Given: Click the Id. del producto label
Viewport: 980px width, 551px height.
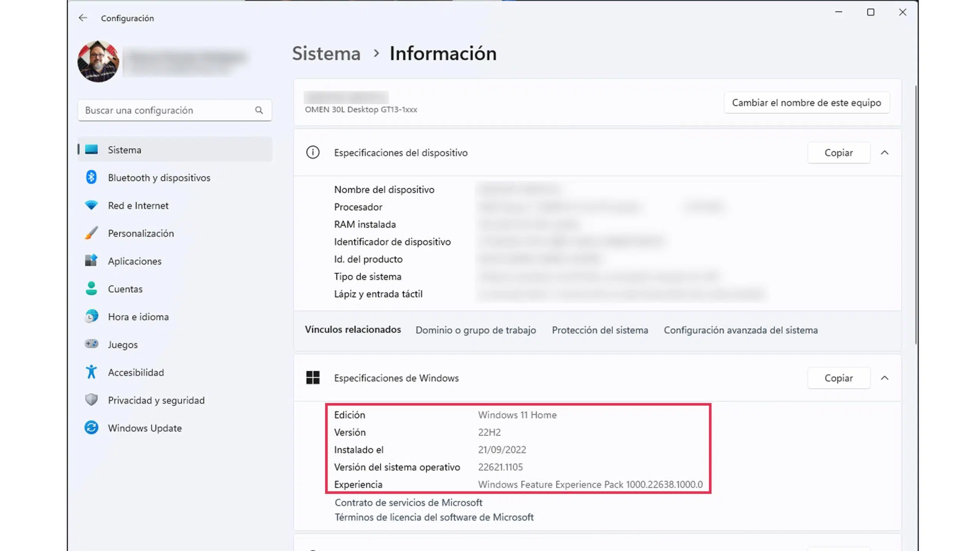Looking at the screenshot, I should click(368, 259).
